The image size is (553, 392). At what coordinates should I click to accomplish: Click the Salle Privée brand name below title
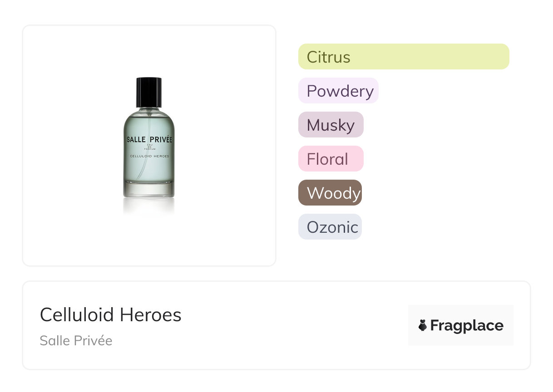(76, 340)
